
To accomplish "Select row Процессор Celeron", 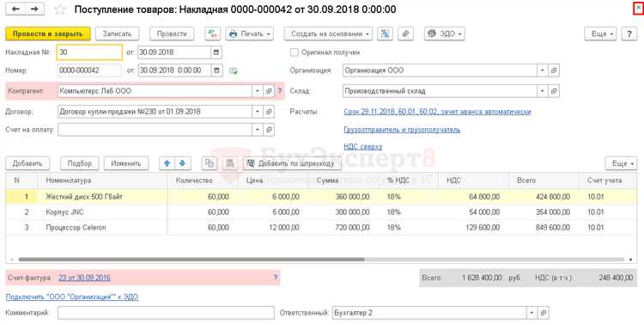I will point(321,228).
